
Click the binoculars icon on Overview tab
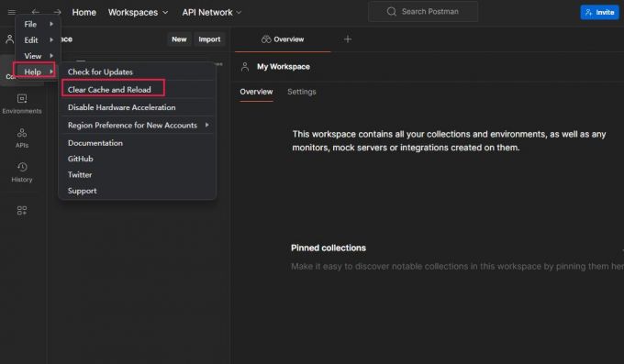tap(266, 39)
